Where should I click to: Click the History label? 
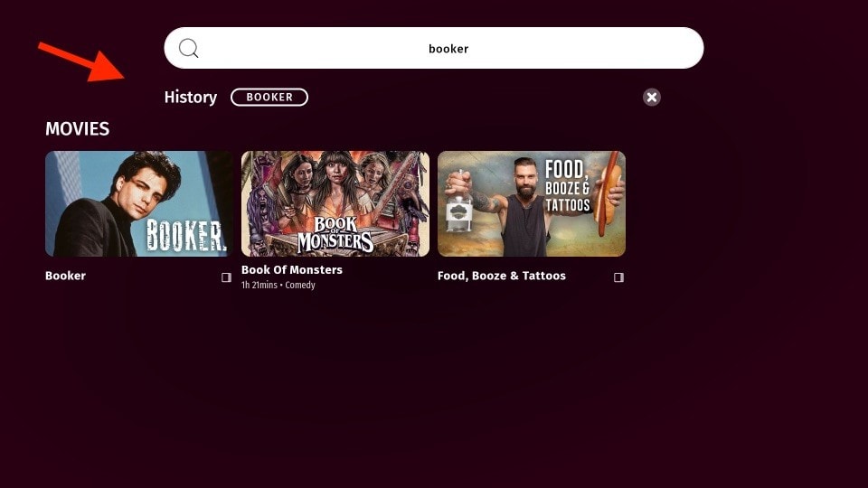pos(191,97)
